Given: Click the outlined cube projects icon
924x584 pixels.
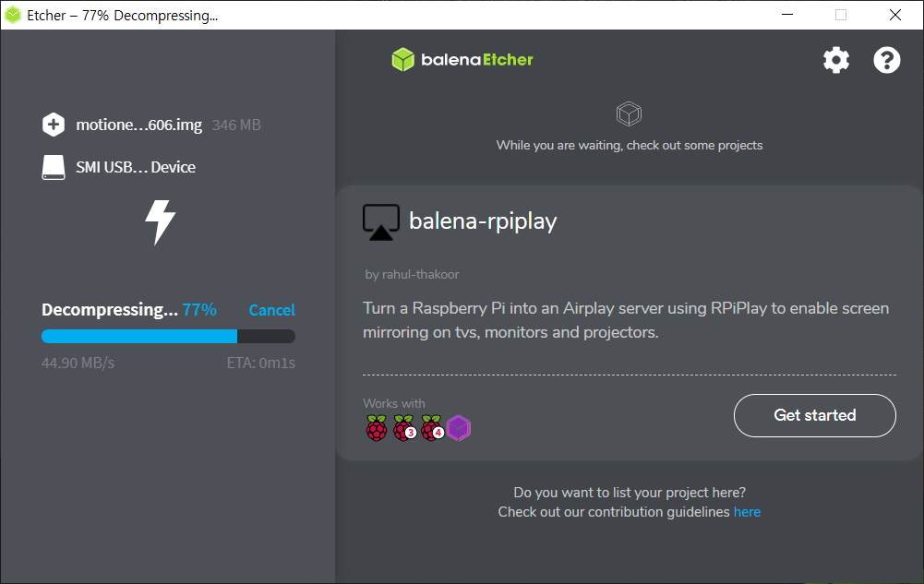Looking at the screenshot, I should pyautogui.click(x=629, y=113).
